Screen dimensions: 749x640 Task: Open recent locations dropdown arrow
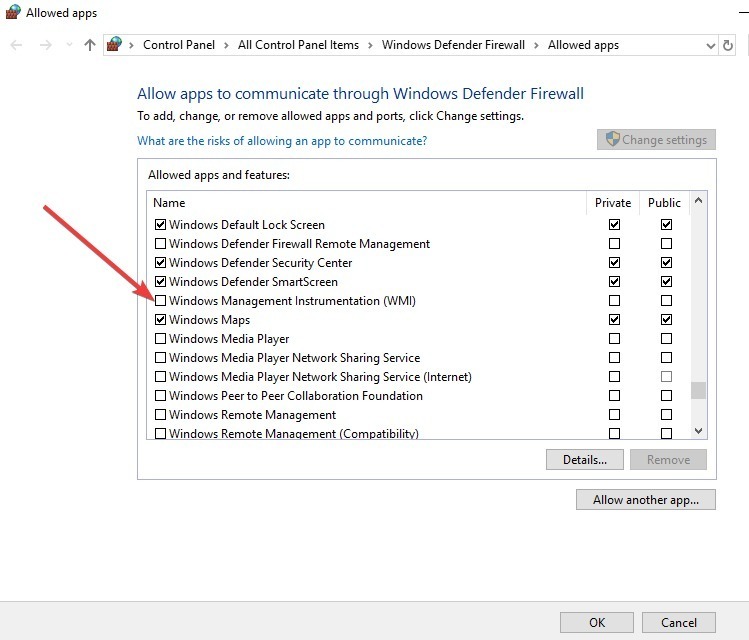(x=69, y=45)
